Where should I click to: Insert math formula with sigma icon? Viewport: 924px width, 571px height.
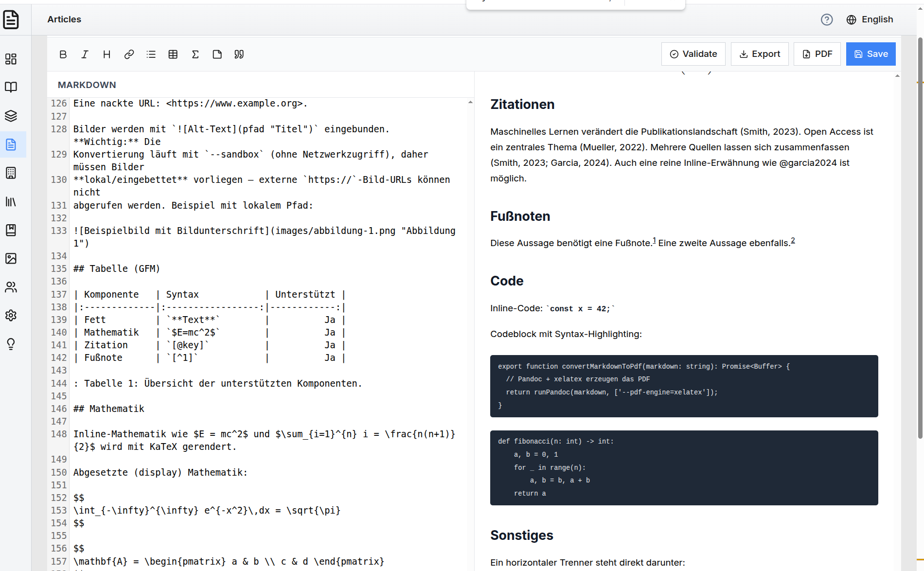[195, 54]
